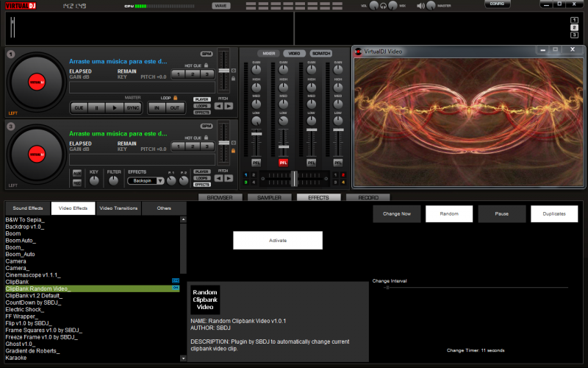Click the CUE button on deck 1
588x368 pixels.
click(x=79, y=107)
